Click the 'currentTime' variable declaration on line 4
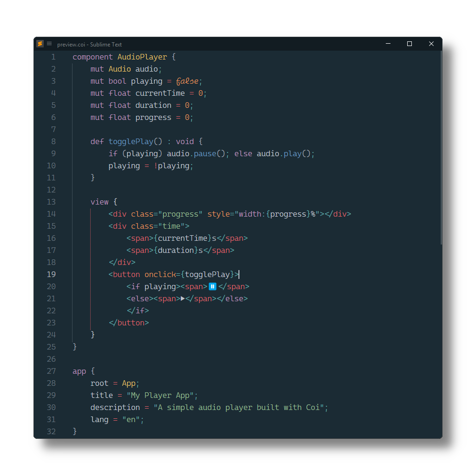The height and width of the screenshot is (476, 476). tap(160, 93)
